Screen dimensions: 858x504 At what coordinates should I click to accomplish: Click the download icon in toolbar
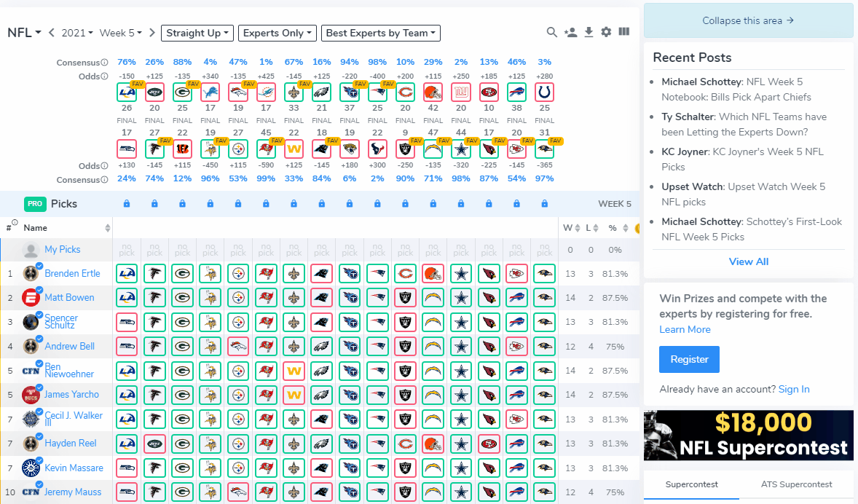(589, 32)
